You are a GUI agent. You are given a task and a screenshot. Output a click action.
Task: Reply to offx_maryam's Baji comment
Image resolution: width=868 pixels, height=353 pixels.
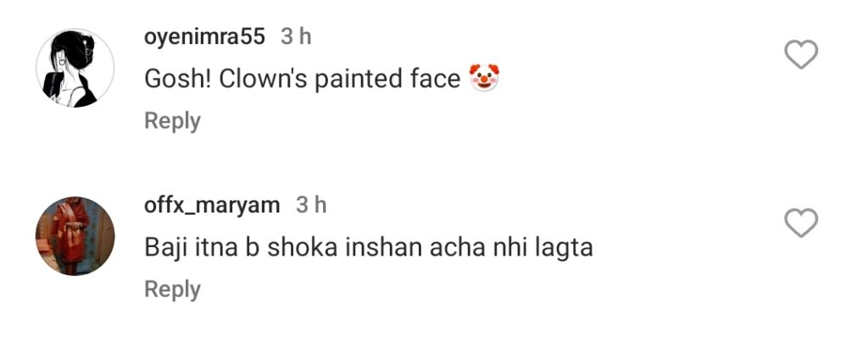(x=172, y=290)
